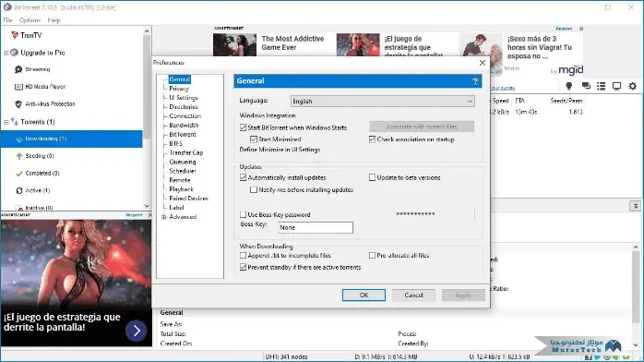Toggle Prevent standby if active torrents
Viewport: 644px width, 362px height.
[244, 267]
